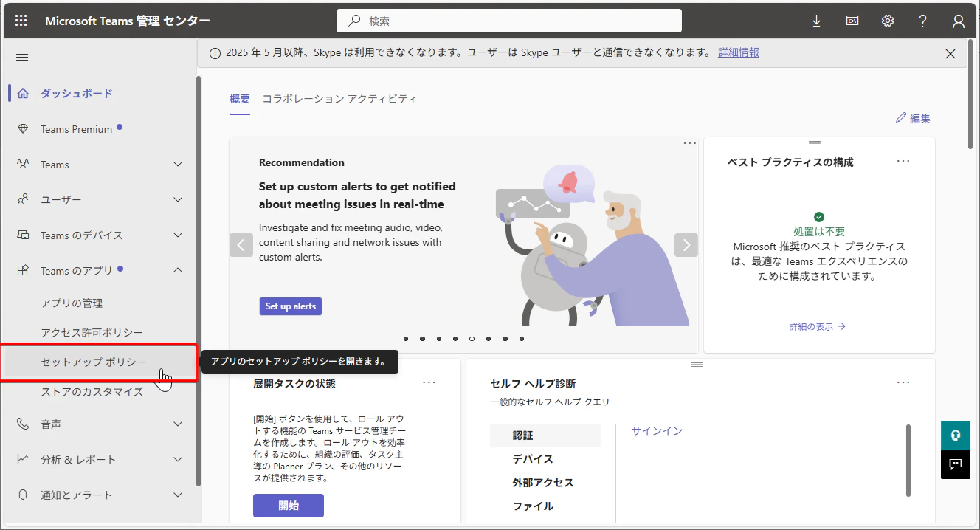Screen dimensions: 980x530
Task: Click the 開始 button
Action: [289, 506]
